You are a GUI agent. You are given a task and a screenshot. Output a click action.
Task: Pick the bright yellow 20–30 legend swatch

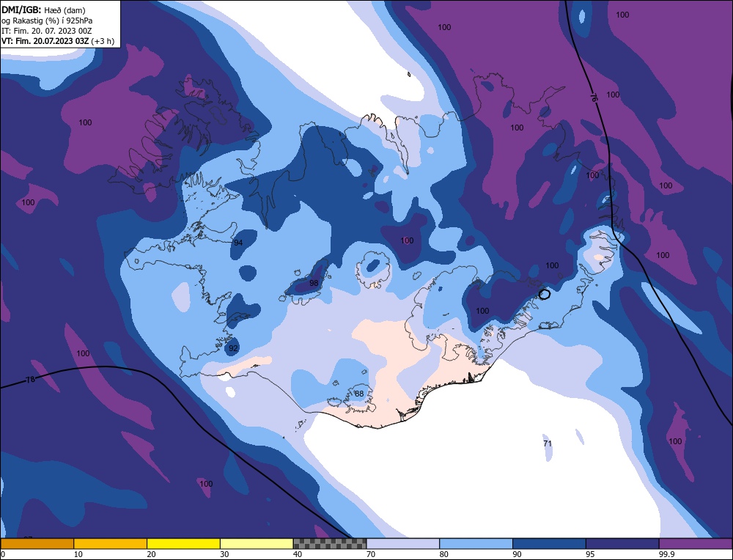click(183, 544)
